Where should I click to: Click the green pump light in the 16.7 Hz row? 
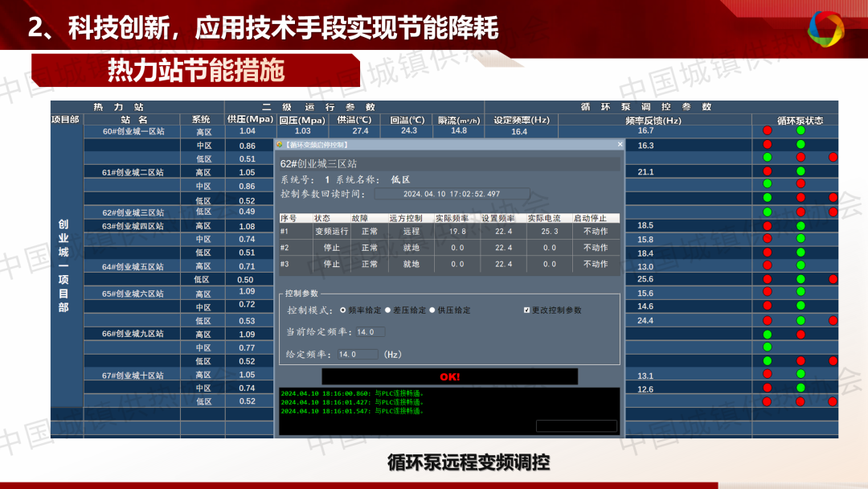[x=800, y=130]
